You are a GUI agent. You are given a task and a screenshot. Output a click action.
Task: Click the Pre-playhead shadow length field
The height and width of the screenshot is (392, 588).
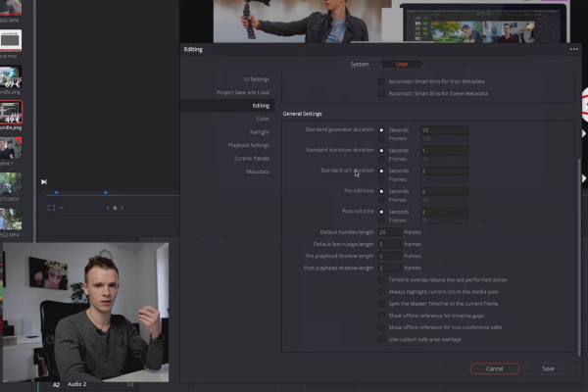click(390, 256)
